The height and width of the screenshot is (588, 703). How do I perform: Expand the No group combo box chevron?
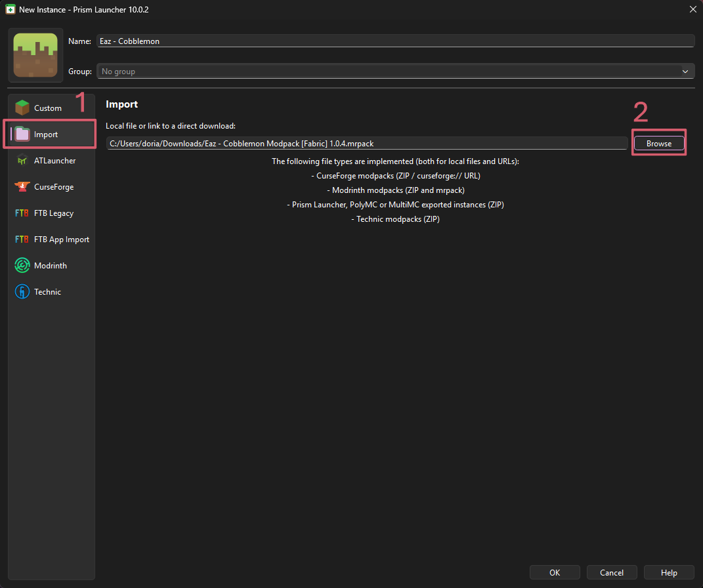[685, 71]
